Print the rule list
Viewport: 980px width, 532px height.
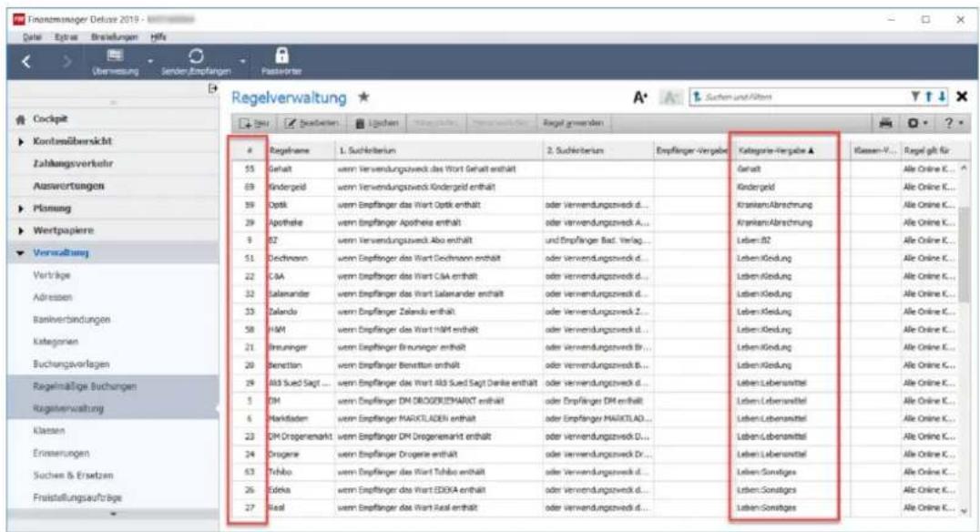(885, 123)
